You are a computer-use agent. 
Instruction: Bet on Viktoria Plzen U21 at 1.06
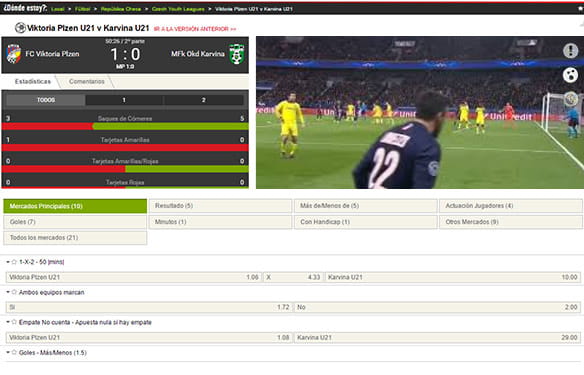click(x=133, y=277)
